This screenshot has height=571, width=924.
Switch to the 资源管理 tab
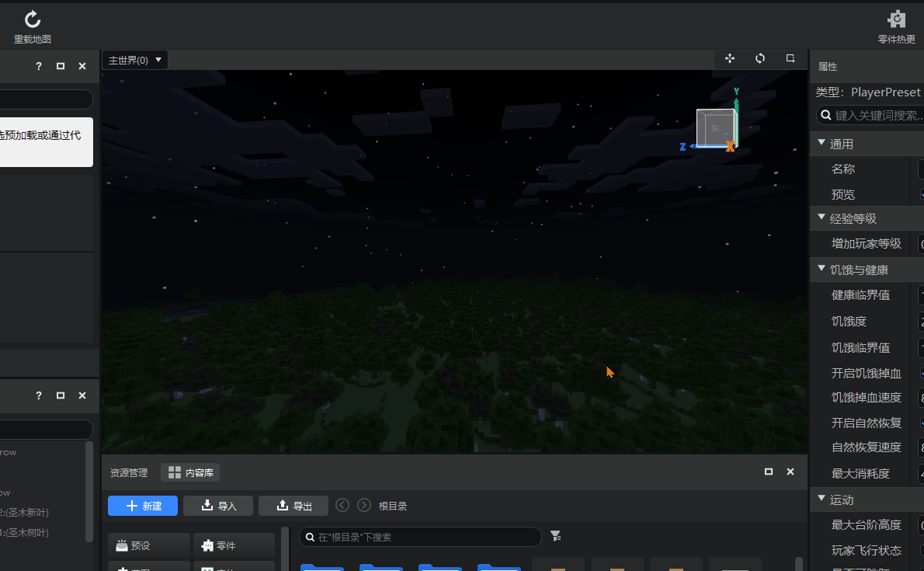tap(128, 472)
